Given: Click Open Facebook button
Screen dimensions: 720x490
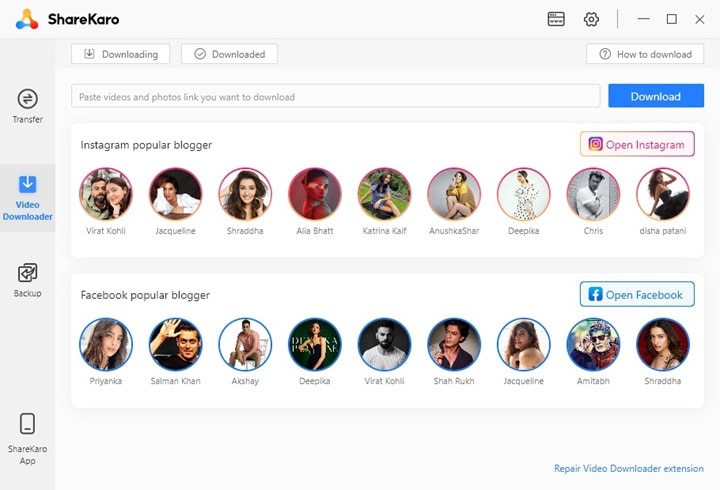Looking at the screenshot, I should [x=637, y=294].
